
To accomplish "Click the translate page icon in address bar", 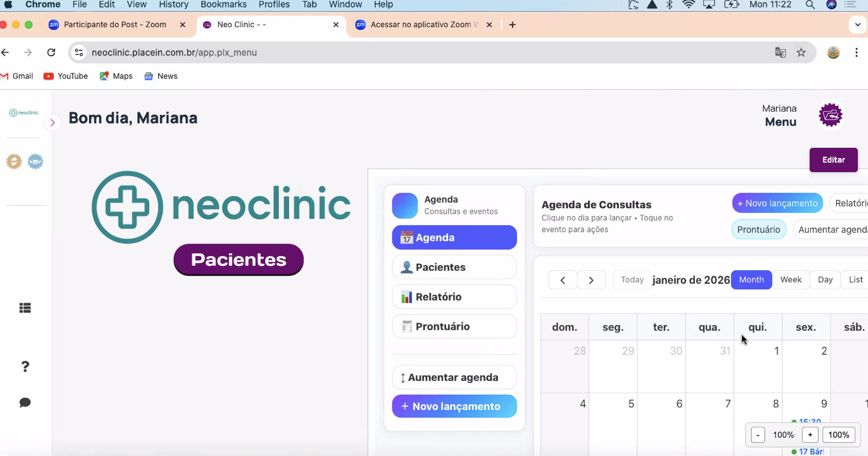I will pos(780,53).
